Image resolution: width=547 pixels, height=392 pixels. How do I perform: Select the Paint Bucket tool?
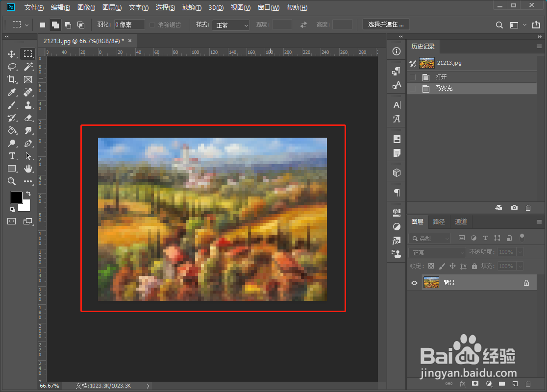coord(12,130)
